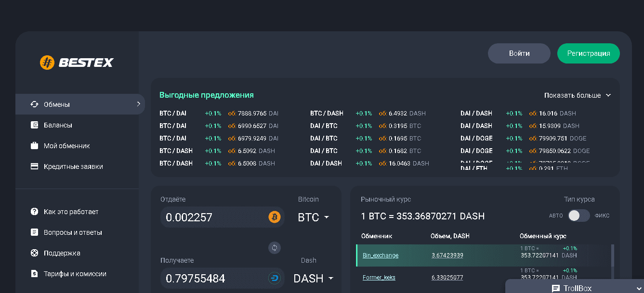The height and width of the screenshot is (293, 644).
Task: Select Обмены in the sidebar menu
Action: point(57,104)
